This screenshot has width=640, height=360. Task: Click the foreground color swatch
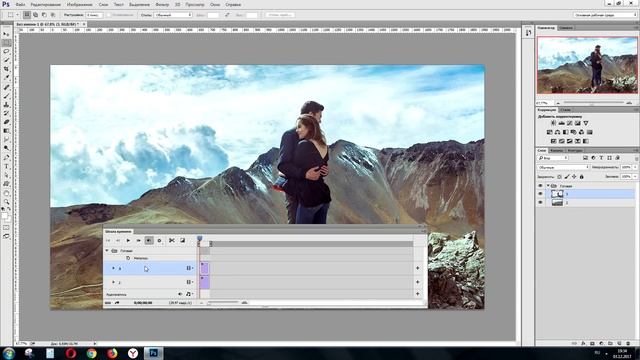tap(4, 216)
